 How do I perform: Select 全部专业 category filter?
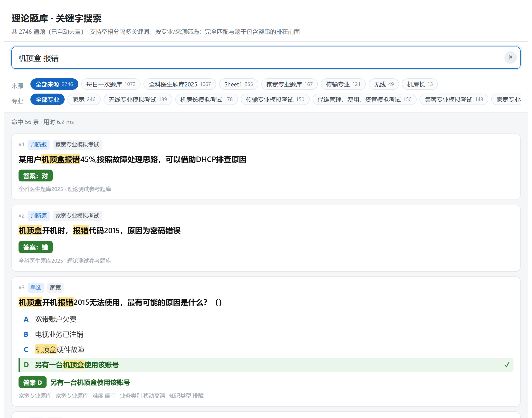47,99
